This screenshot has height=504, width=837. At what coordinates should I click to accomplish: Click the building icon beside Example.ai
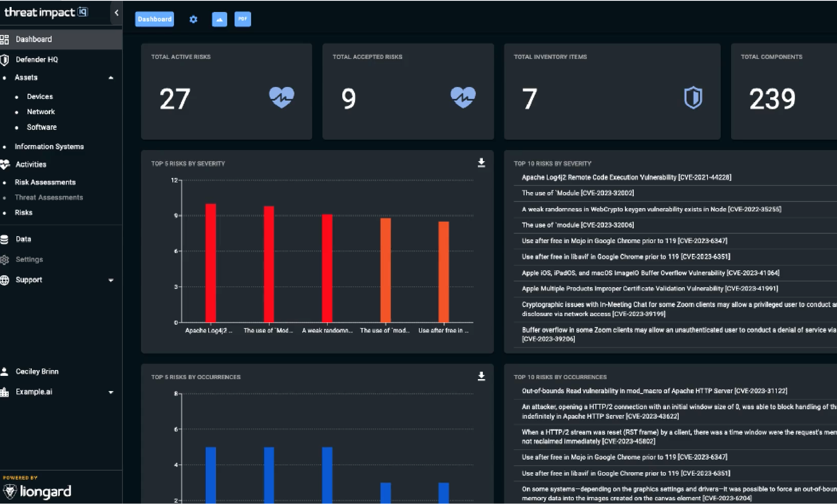(x=5, y=392)
